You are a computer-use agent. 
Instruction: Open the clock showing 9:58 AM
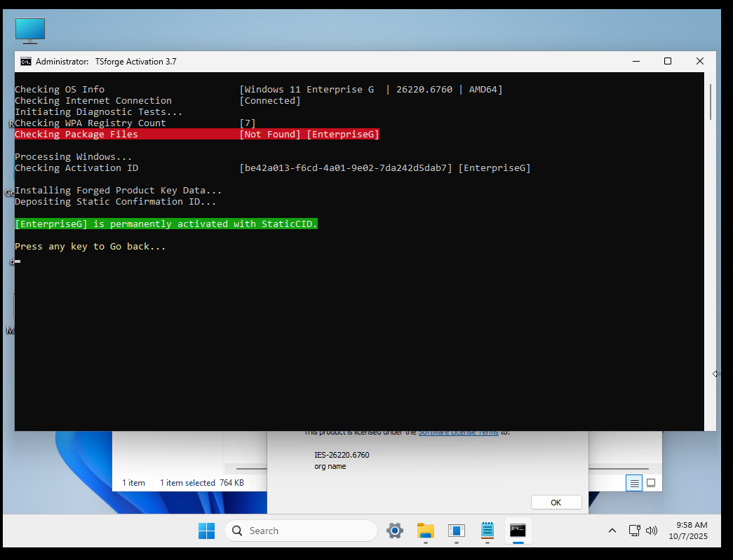688,531
